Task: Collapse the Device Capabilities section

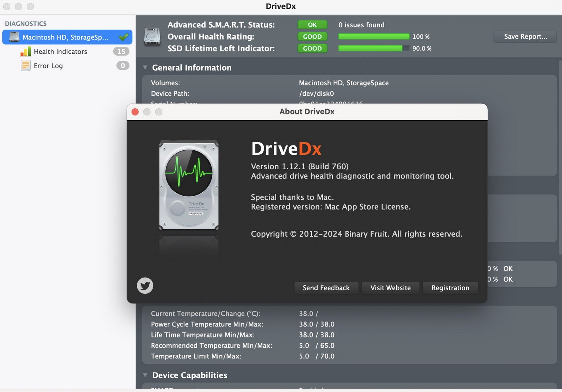Action: pos(145,375)
